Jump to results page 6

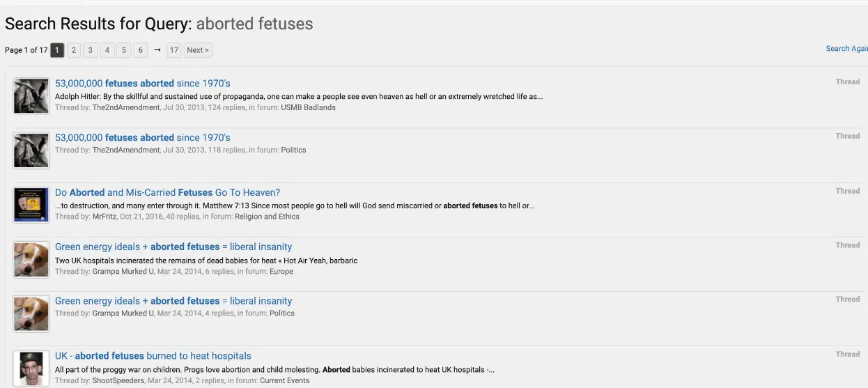pos(140,50)
